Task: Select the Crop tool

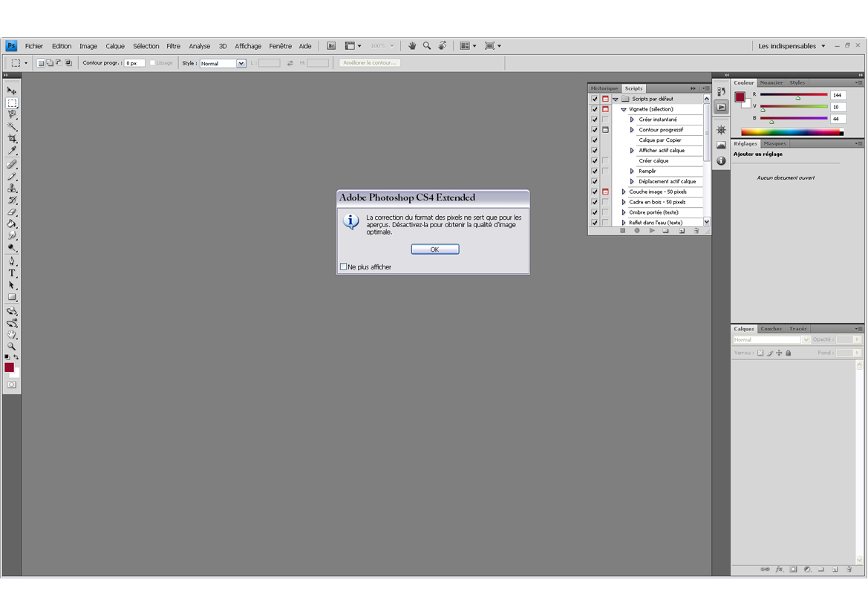Action: pyautogui.click(x=12, y=138)
